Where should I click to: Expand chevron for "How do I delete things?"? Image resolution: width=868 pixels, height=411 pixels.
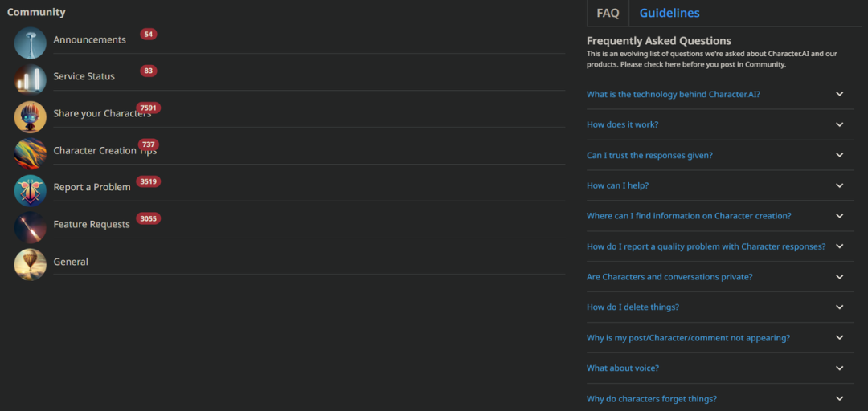click(840, 307)
